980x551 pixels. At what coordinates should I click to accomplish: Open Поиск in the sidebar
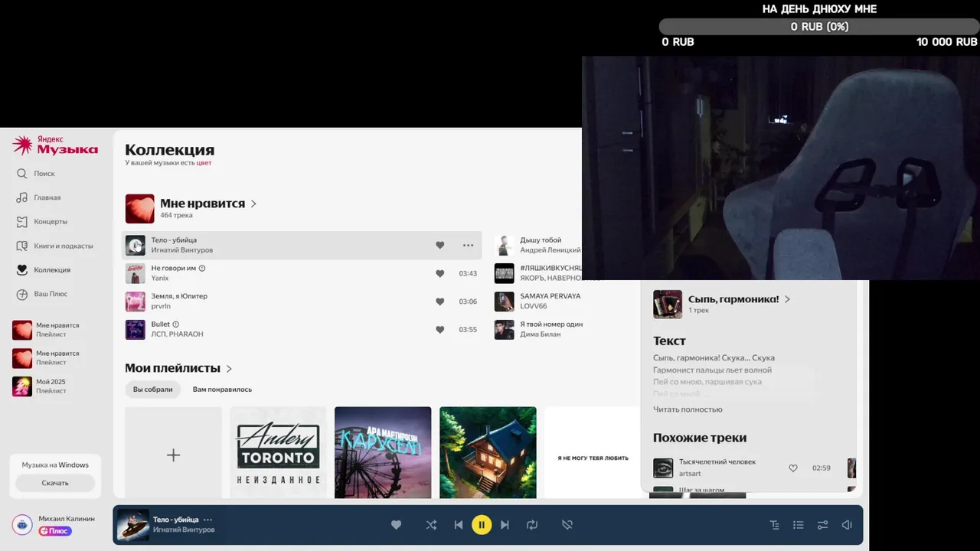click(35, 174)
